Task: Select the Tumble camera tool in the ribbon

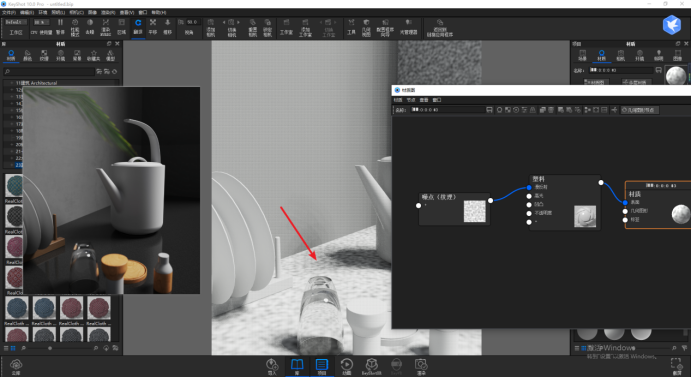Action: point(138,26)
